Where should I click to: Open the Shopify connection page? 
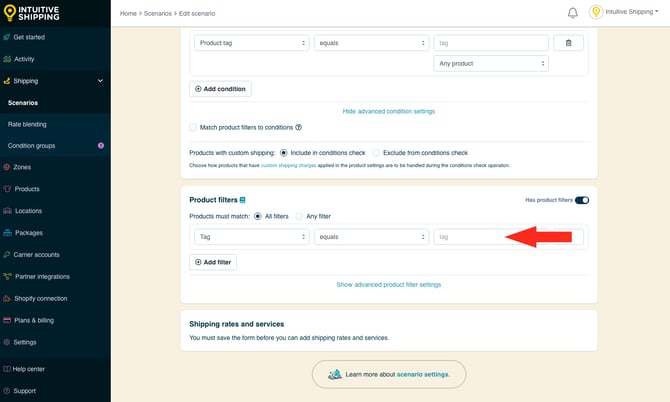(x=40, y=298)
